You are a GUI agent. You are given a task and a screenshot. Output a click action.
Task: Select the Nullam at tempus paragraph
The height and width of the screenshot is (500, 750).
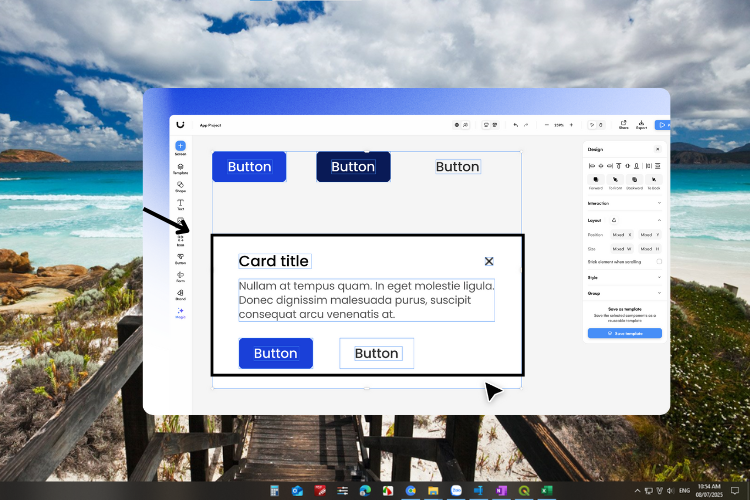pyautogui.click(x=366, y=300)
